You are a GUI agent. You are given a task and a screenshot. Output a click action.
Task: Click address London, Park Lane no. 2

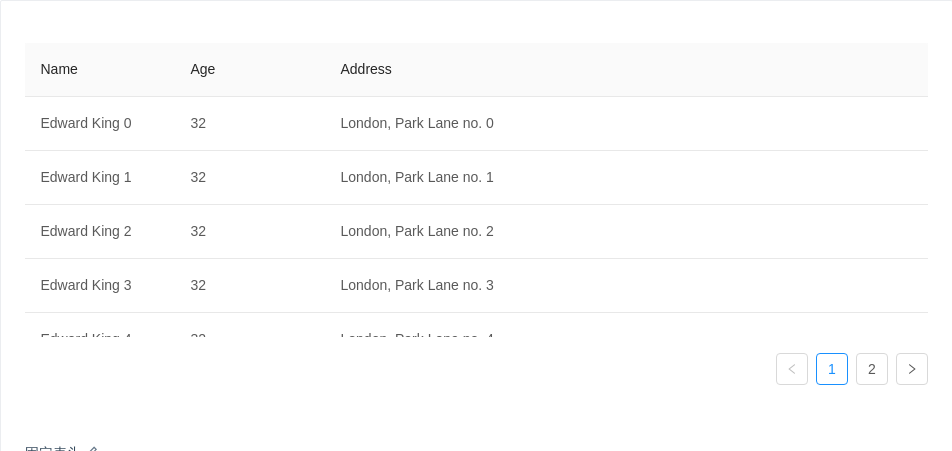(x=417, y=231)
